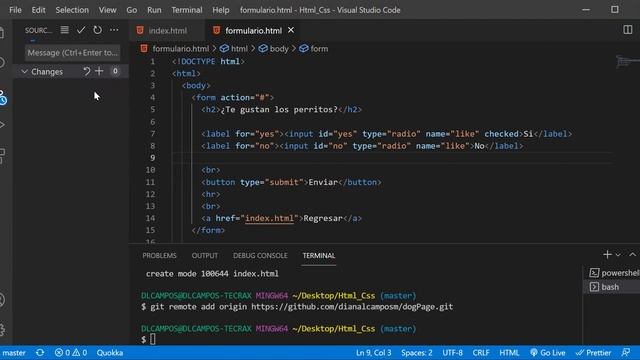The image size is (640, 360).
Task: Click the Go Live server button
Action: click(x=547, y=353)
